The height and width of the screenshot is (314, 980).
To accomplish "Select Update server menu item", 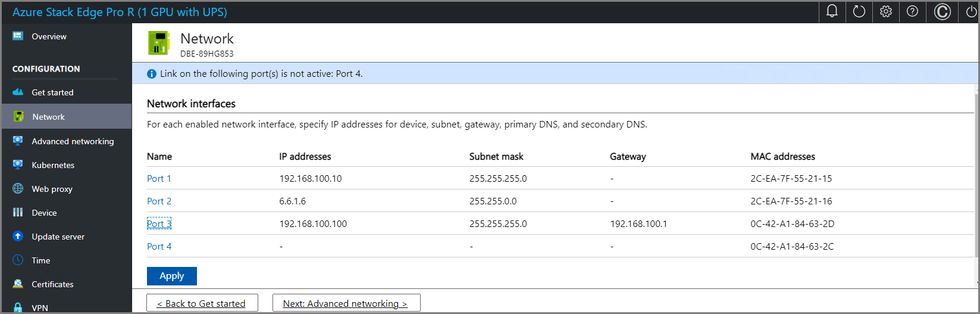I will point(58,237).
